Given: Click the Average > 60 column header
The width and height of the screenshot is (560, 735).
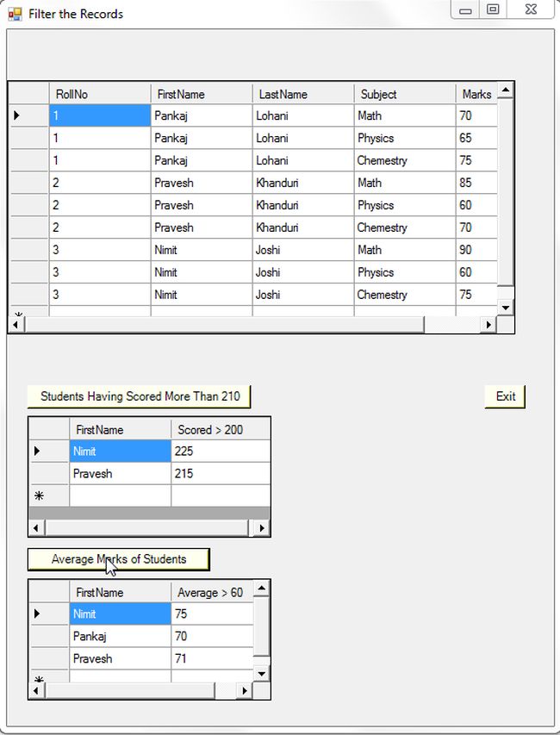Looking at the screenshot, I should click(211, 592).
